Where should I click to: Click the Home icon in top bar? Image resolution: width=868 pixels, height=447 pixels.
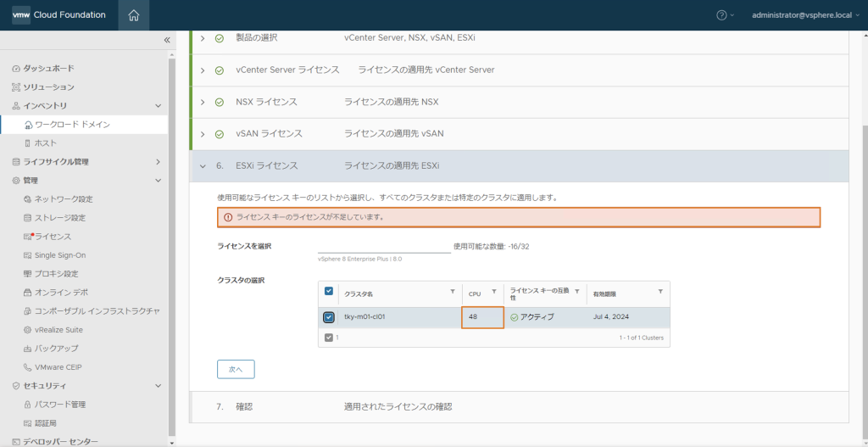(x=133, y=15)
